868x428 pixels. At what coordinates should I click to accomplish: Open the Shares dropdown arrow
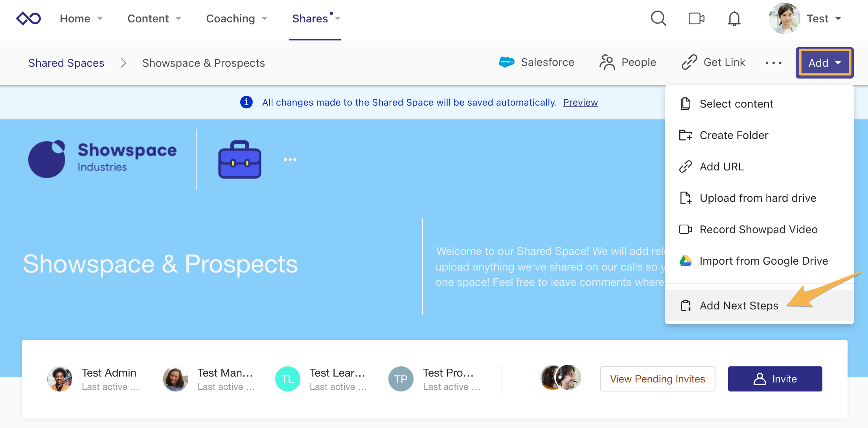(x=338, y=18)
